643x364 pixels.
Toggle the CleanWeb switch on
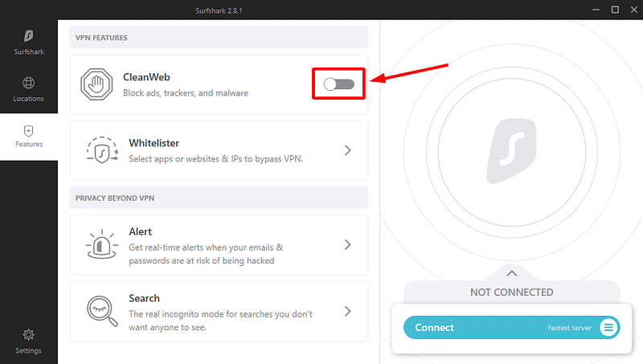[x=338, y=84]
